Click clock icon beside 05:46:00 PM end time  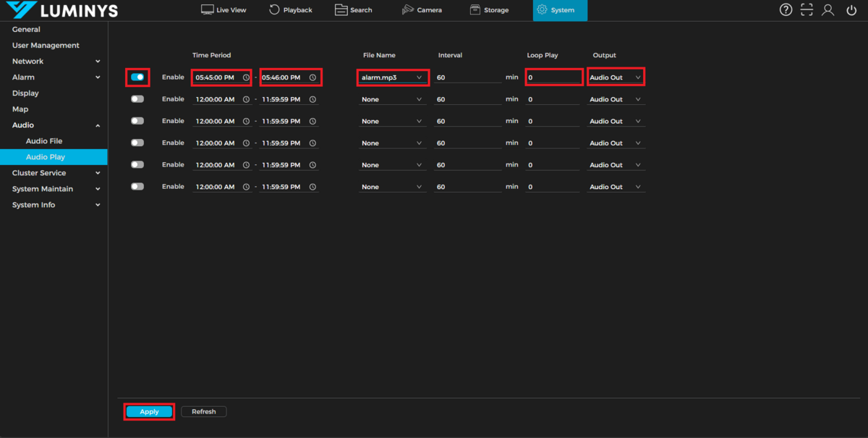click(x=312, y=77)
